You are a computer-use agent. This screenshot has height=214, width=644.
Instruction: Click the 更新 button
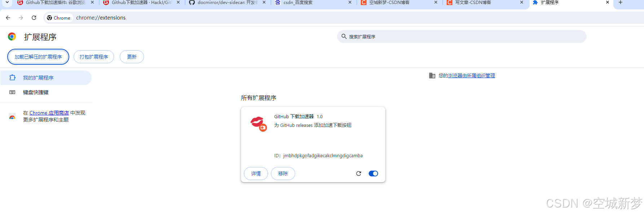click(x=132, y=57)
